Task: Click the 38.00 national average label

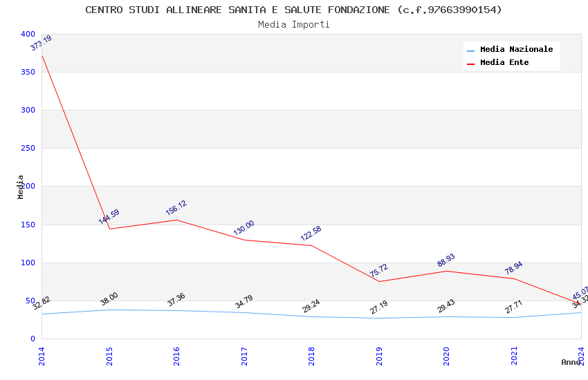Action: [109, 298]
